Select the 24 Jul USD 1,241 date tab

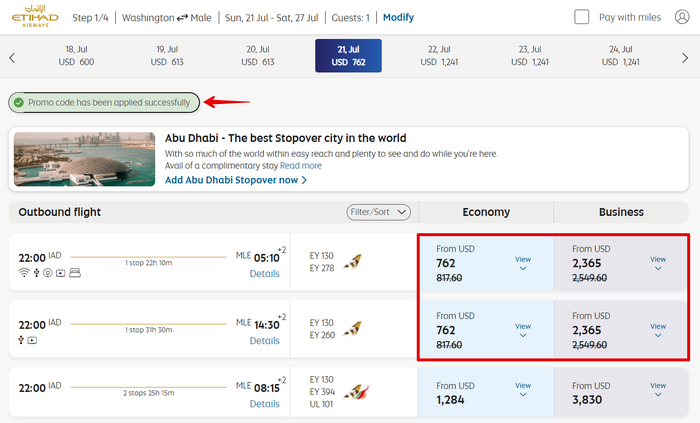(x=621, y=56)
